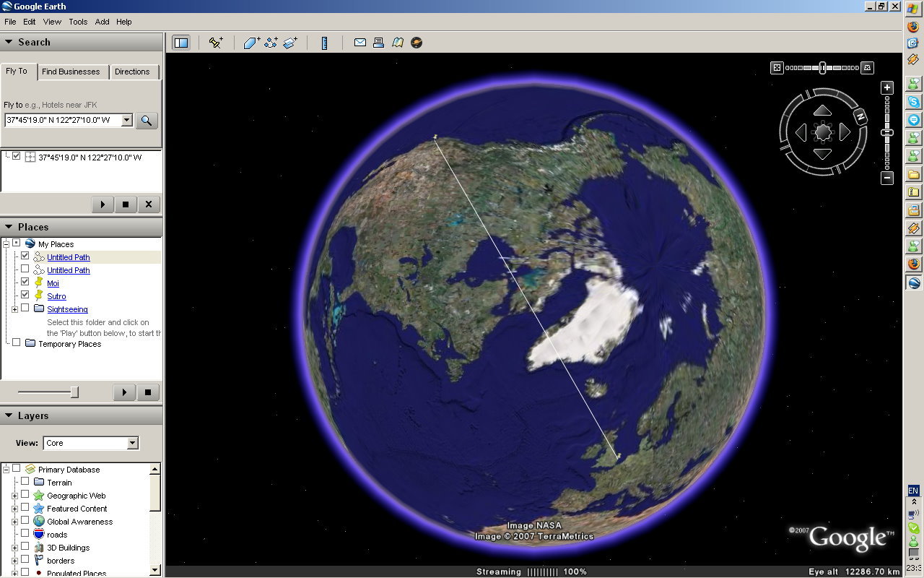Image resolution: width=924 pixels, height=578 pixels.
Task: Open the Layers View Core dropdown
Action: click(x=91, y=443)
